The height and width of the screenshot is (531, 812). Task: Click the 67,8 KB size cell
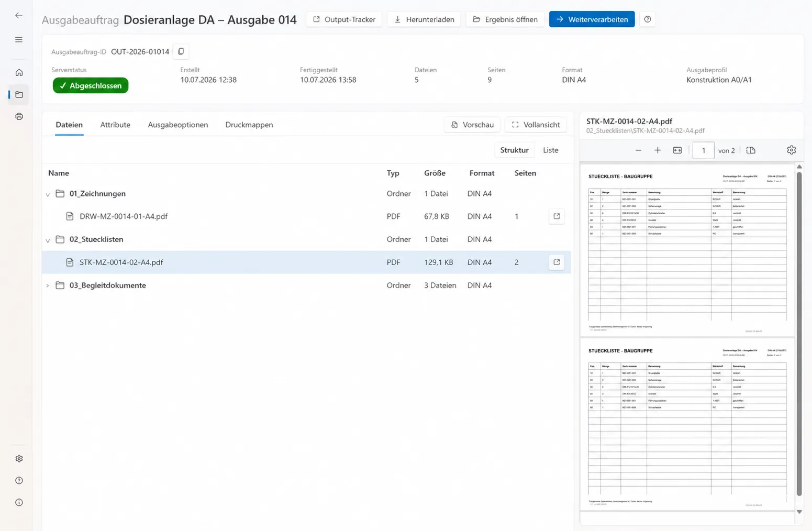437,216
